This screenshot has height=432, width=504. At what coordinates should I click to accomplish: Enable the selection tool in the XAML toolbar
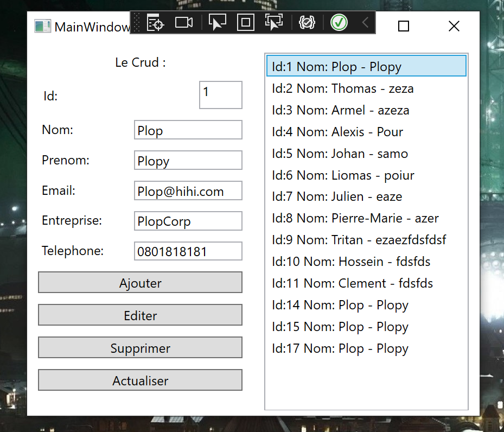(x=218, y=22)
